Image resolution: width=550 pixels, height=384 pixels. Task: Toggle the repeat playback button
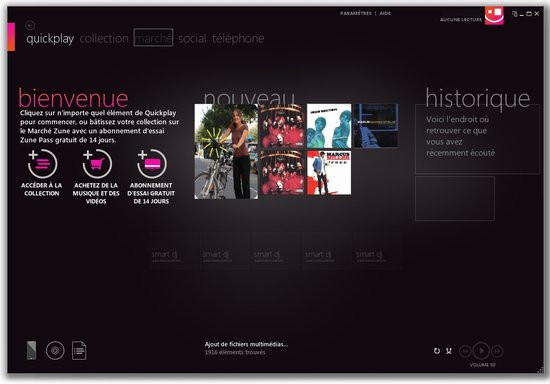[x=437, y=351]
